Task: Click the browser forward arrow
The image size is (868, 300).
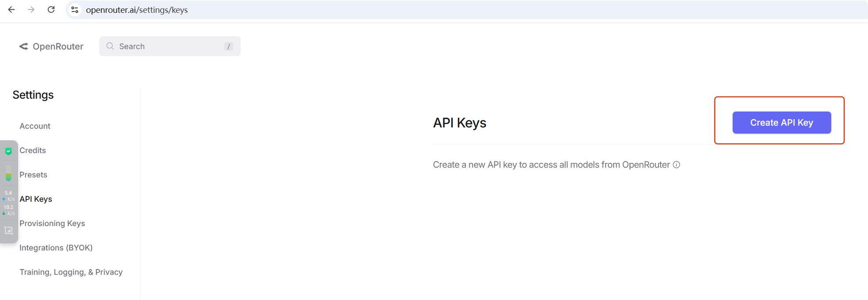Action: (x=31, y=9)
